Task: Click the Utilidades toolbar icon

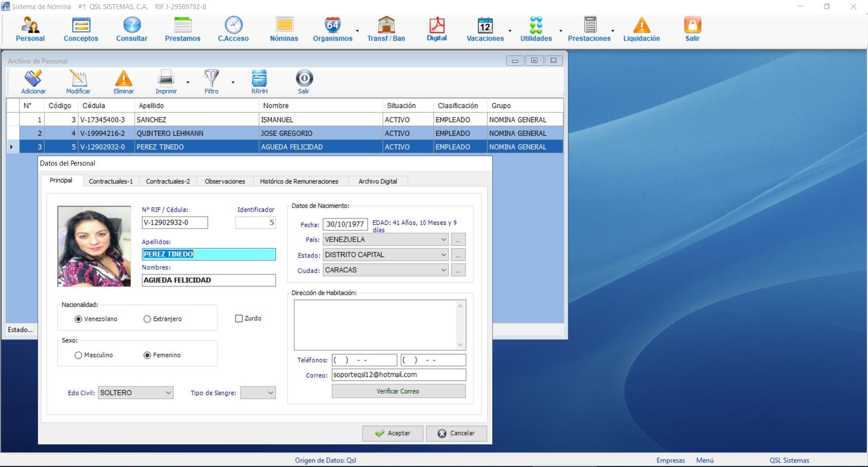Action: (x=536, y=29)
